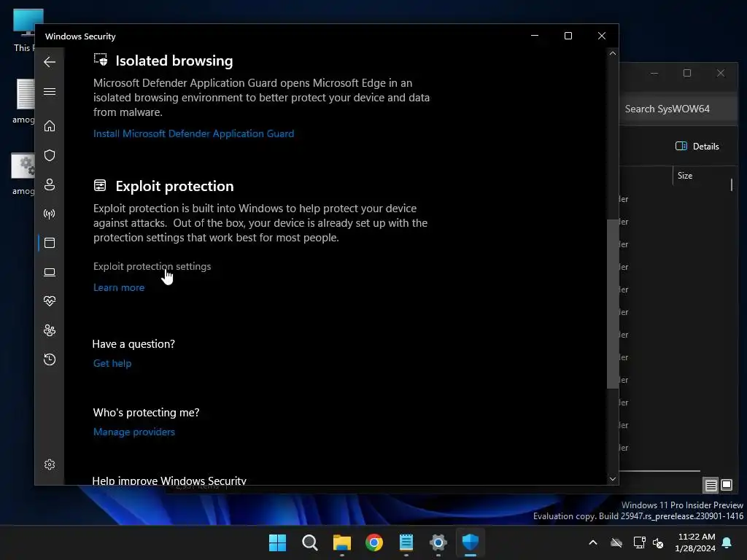
Task: Open Device security laptop icon
Action: [50, 272]
